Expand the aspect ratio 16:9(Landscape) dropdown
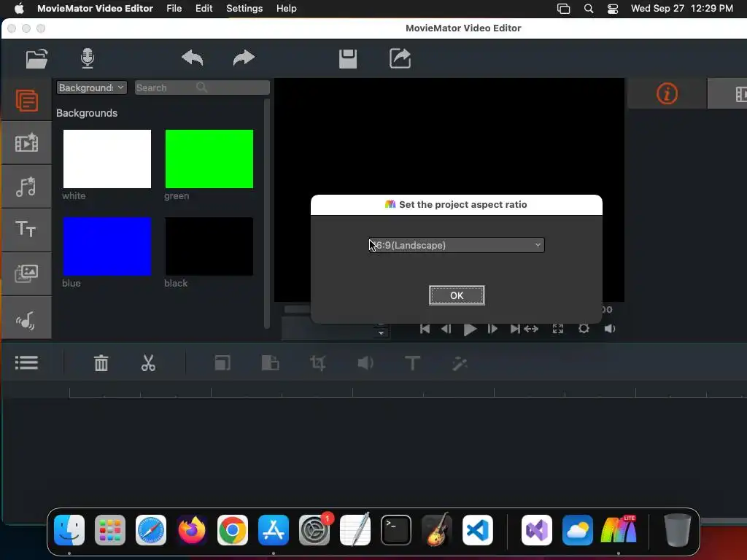This screenshot has height=560, width=747. click(x=457, y=245)
